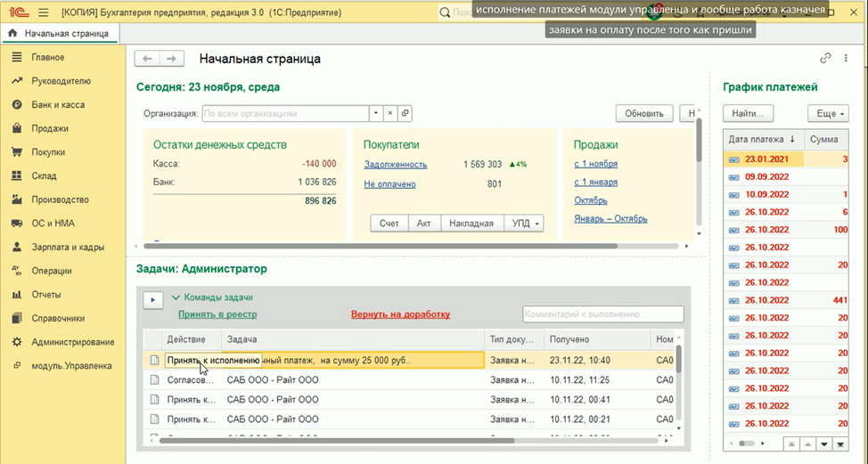Viewport: 868px width, 464px height.
Task: Click the Обновить button
Action: click(x=644, y=113)
